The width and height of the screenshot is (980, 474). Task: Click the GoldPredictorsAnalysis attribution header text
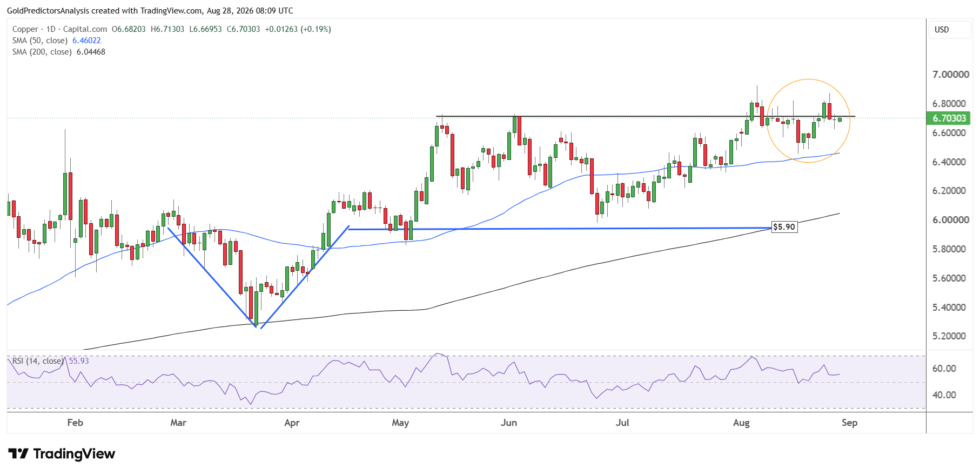coord(150,10)
